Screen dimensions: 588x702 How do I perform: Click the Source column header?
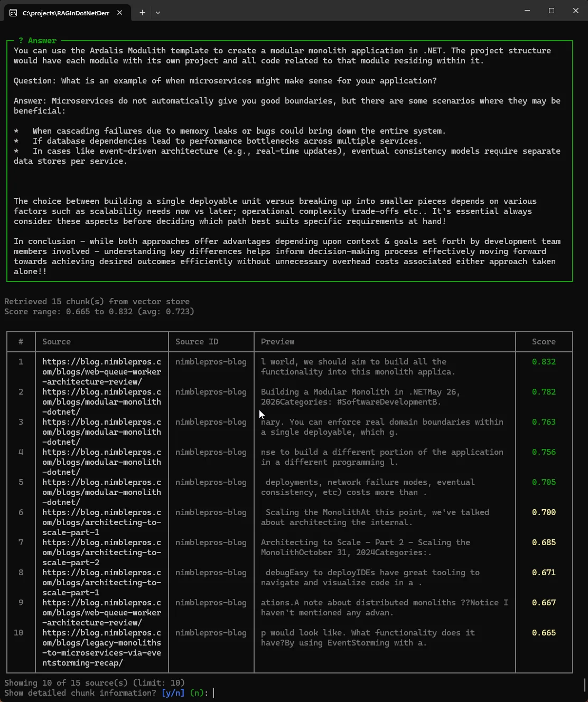pyautogui.click(x=57, y=342)
